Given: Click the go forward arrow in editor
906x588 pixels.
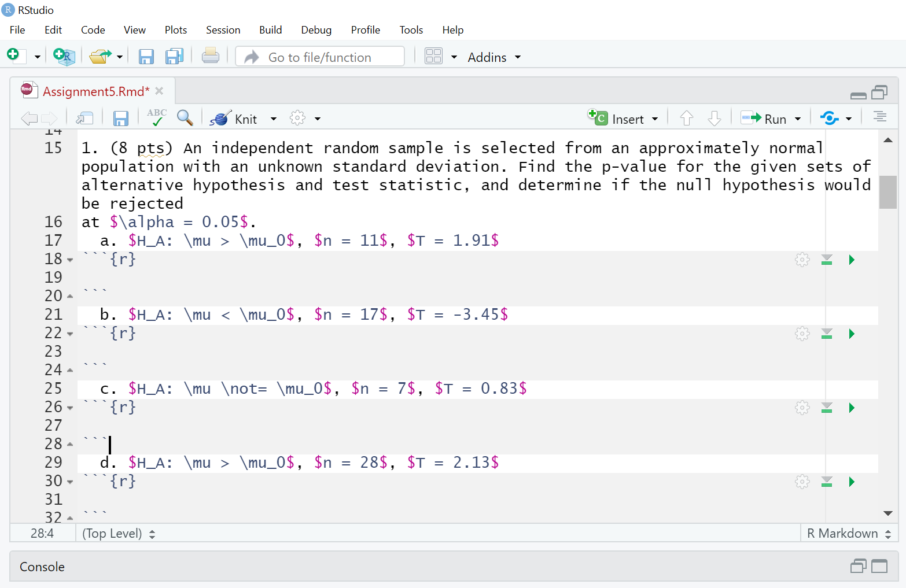Looking at the screenshot, I should click(50, 119).
